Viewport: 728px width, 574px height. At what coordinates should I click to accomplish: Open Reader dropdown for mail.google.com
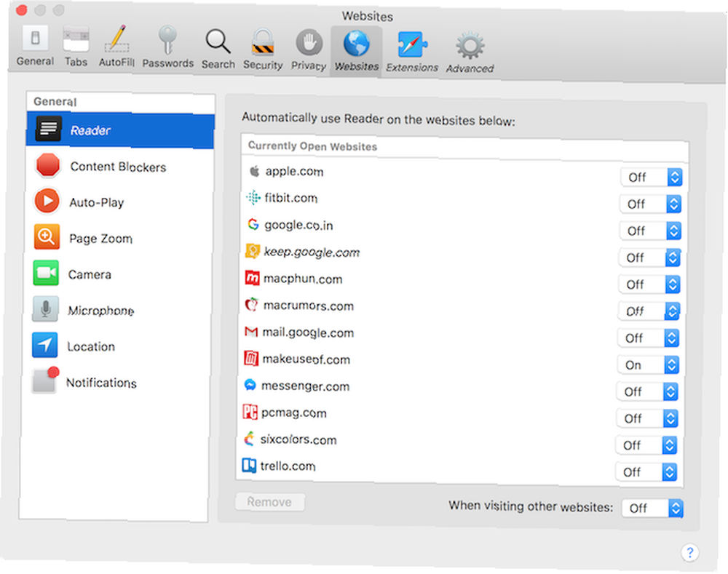click(648, 338)
